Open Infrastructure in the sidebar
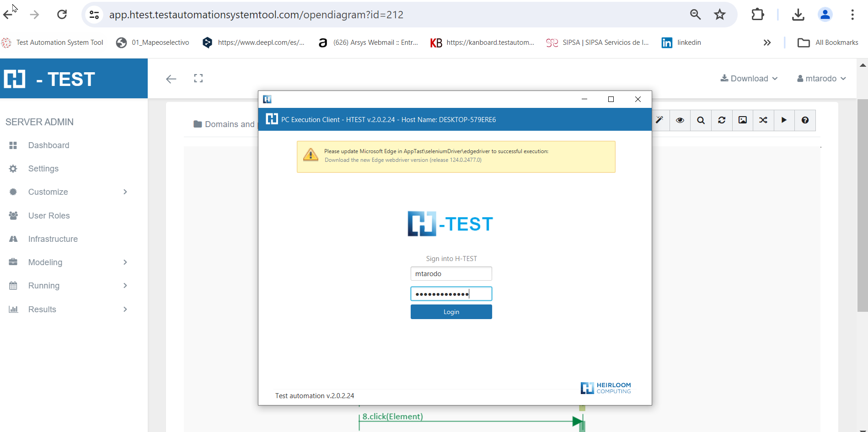Image resolution: width=868 pixels, height=432 pixels. click(x=53, y=239)
